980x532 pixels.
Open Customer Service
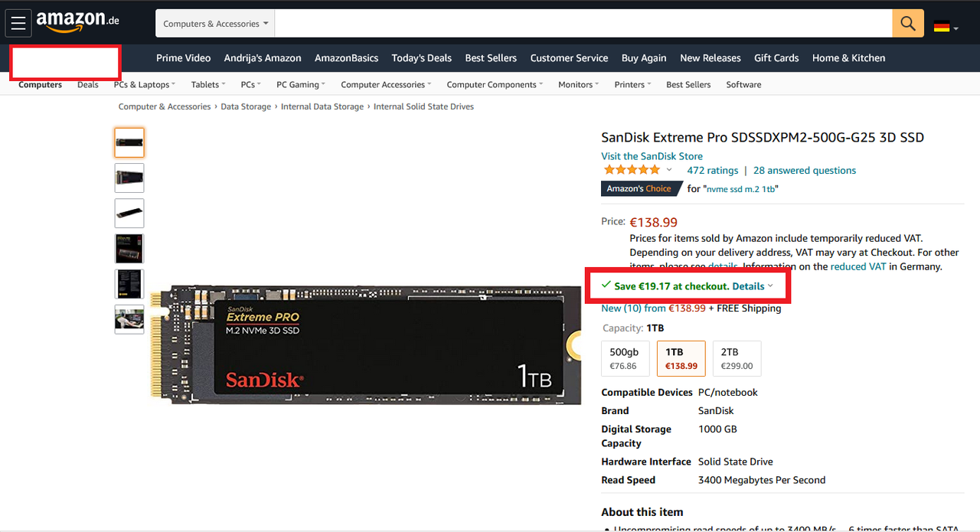pos(569,58)
